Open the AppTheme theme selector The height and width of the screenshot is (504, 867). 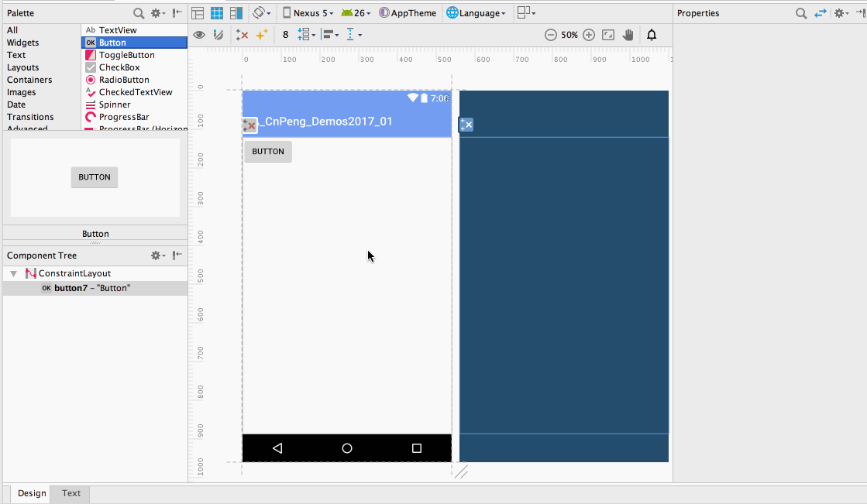click(x=408, y=12)
